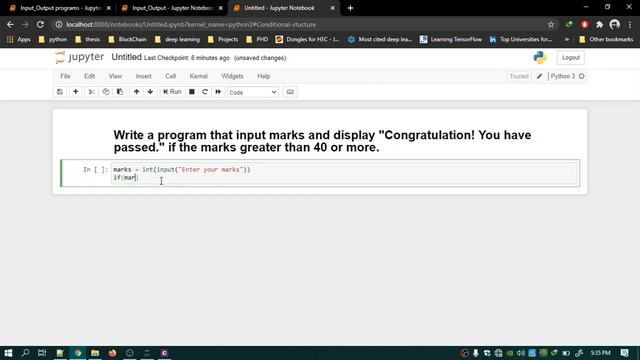The height and width of the screenshot is (360, 640).
Task: Move selected cell down arrow
Action: click(x=150, y=92)
